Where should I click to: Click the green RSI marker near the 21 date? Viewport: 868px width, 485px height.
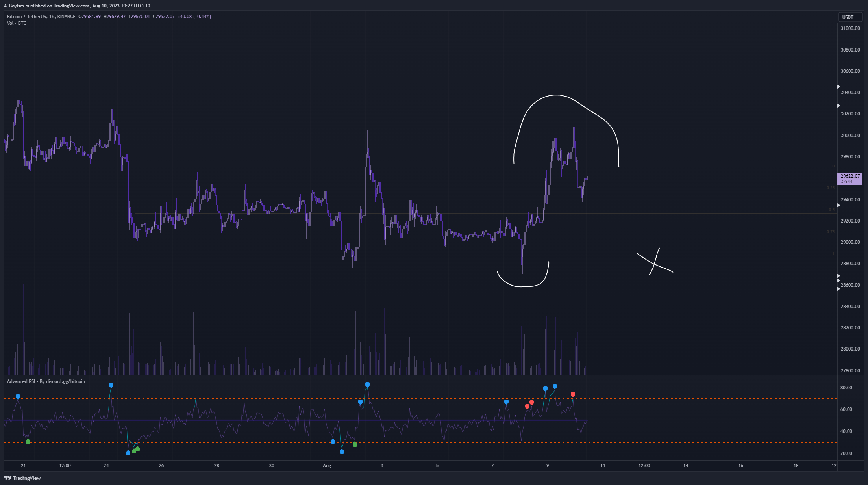[x=28, y=442]
